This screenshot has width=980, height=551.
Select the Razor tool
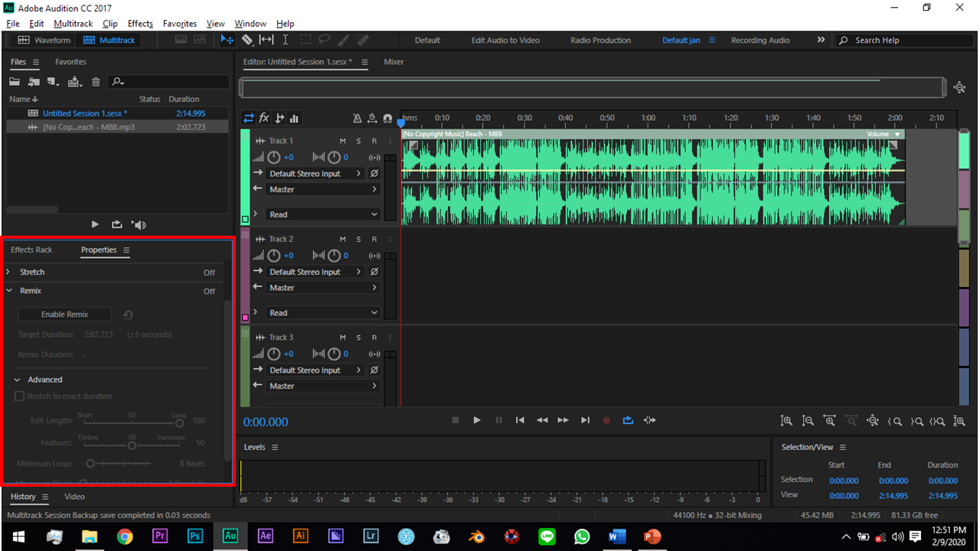click(x=247, y=40)
